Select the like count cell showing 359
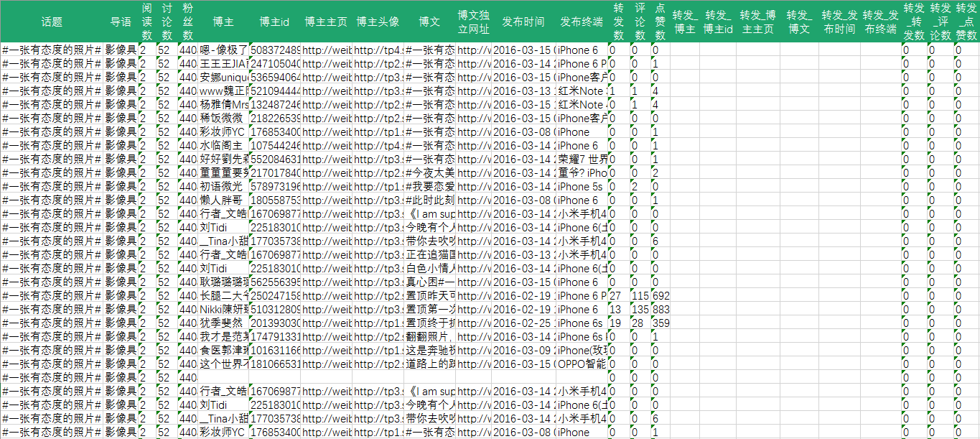Screen dimensions: 980x439 point(661,323)
